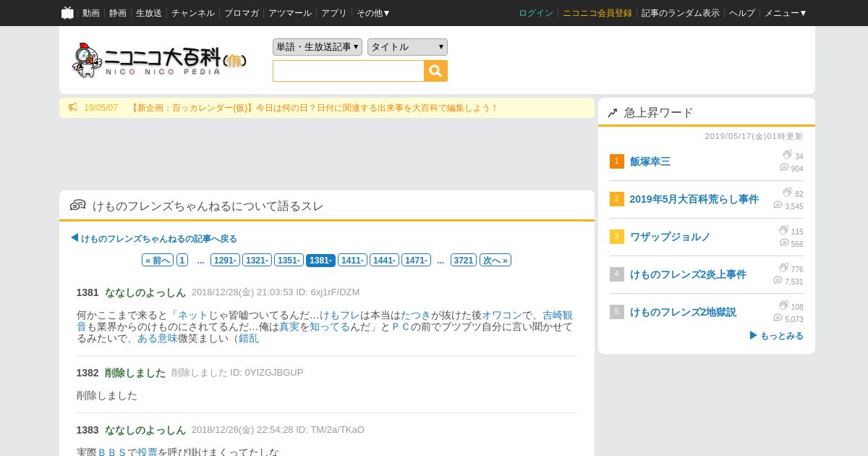868x456 pixels.
Task: Click the rank 2 badge
Action: (x=616, y=199)
